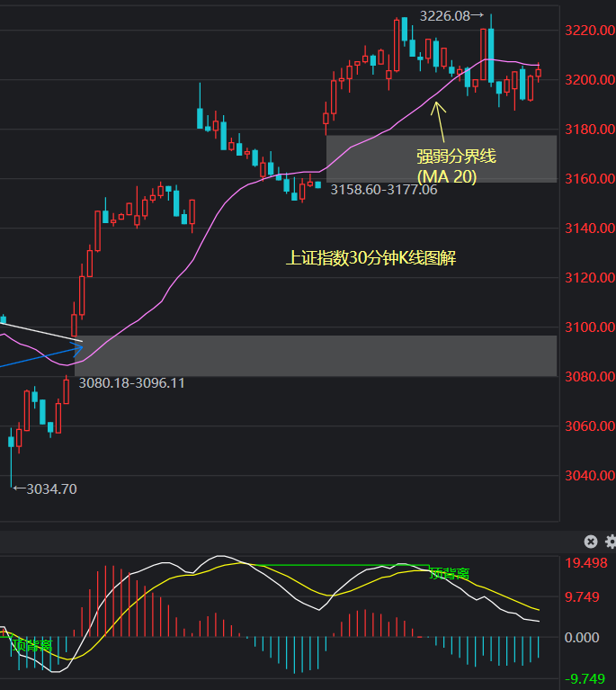
Task: Click the 3034.70 low price marker
Action: (x=45, y=489)
